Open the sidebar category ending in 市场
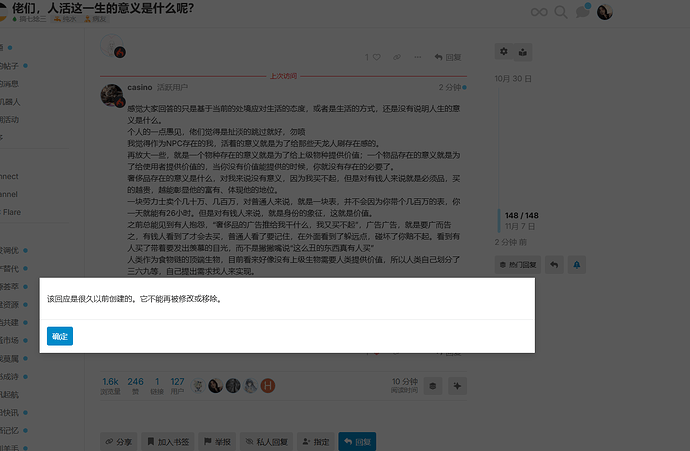Image resolution: width=690 pixels, height=451 pixels. 10,341
